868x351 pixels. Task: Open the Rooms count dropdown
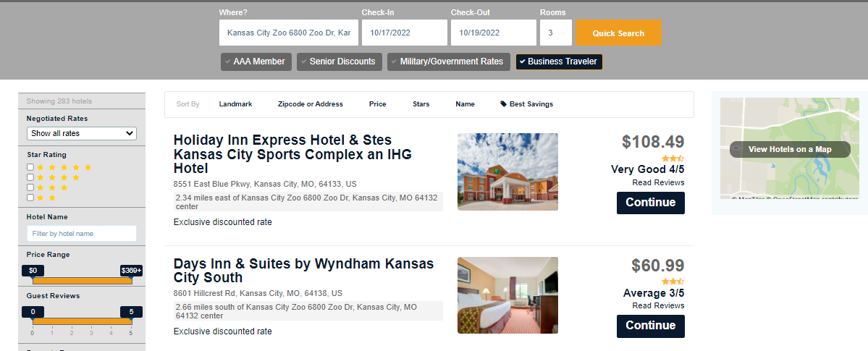coord(555,33)
